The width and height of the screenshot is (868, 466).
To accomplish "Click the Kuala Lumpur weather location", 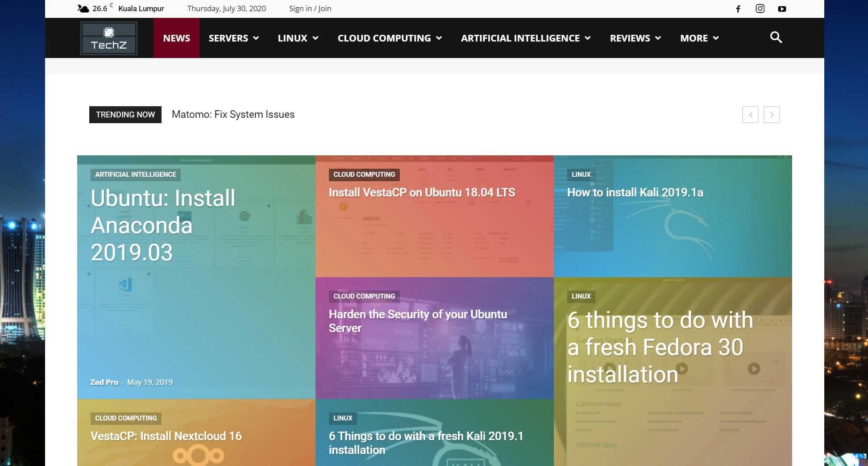I will pos(141,8).
